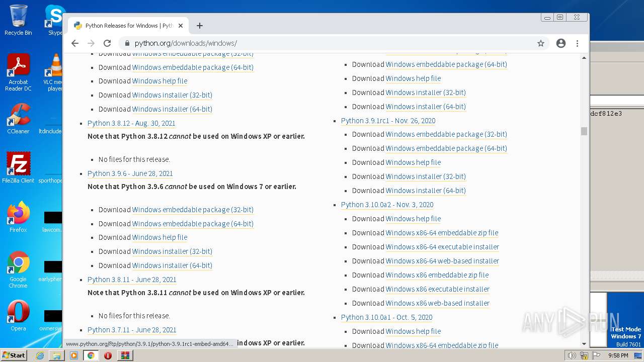Open Python 3.10.0a2 - Nov. 3, 2020 link
The width and height of the screenshot is (644, 362).
coord(387,205)
